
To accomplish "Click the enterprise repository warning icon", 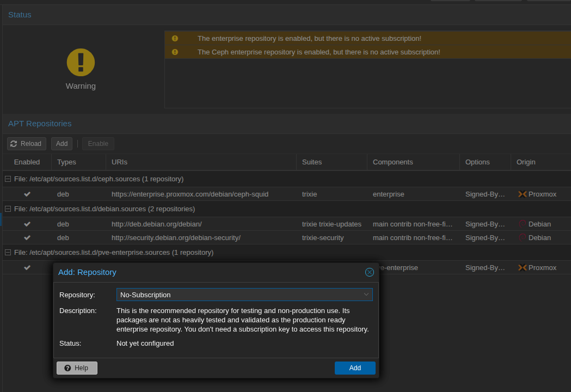I will 175,39.
